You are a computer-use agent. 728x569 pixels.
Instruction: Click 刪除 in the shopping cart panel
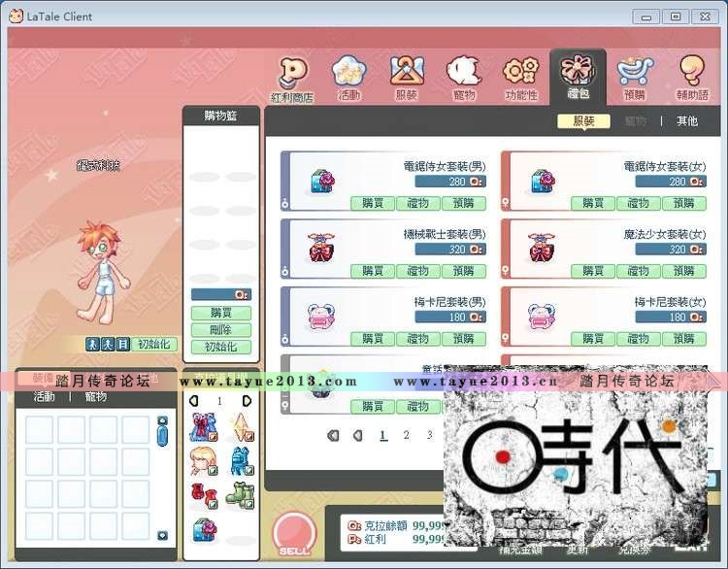[x=221, y=330]
